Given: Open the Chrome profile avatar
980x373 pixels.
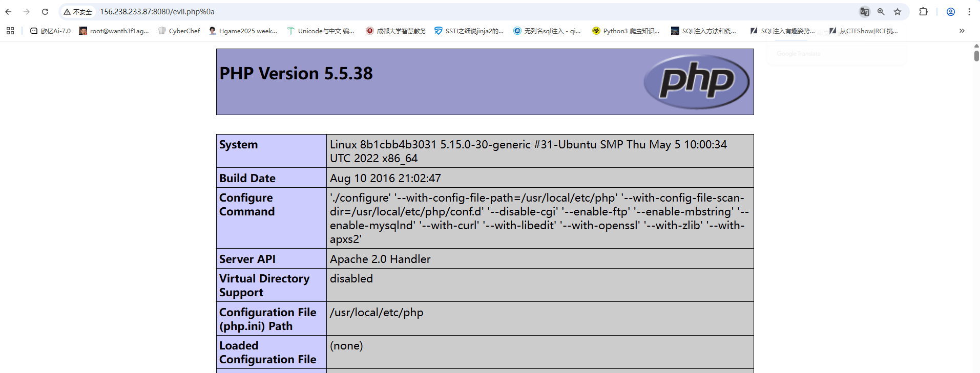Looking at the screenshot, I should pyautogui.click(x=951, y=11).
